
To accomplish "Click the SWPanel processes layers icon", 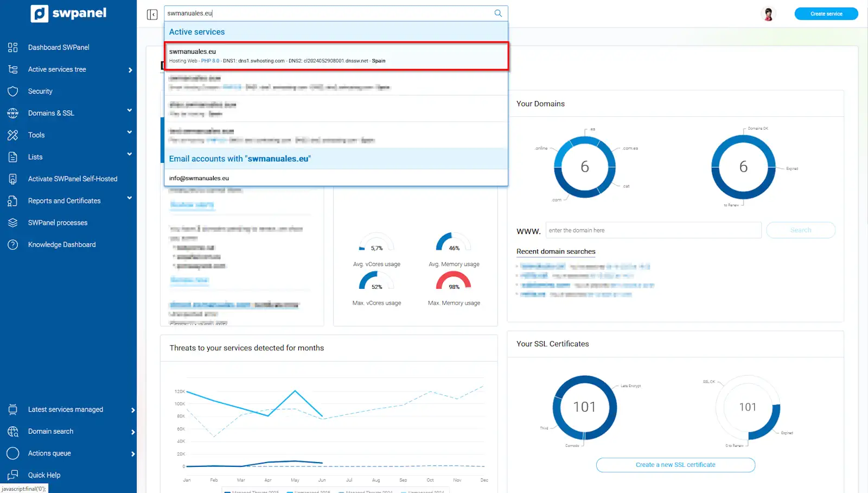I will coord(13,223).
